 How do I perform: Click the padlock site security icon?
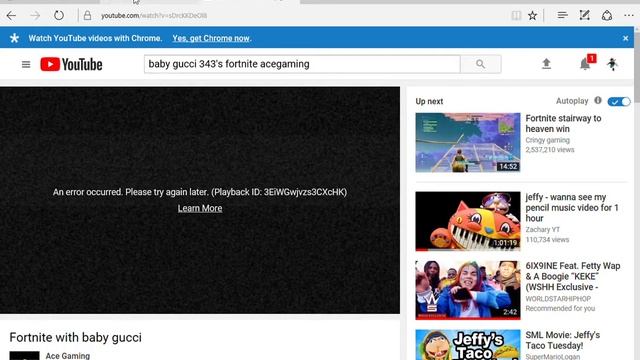[87, 16]
